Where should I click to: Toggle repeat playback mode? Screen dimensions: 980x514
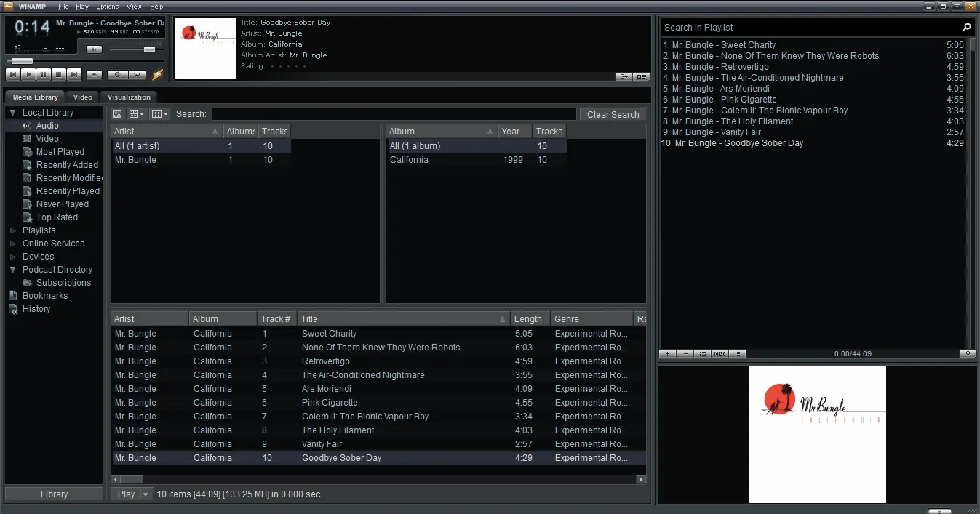coord(137,74)
